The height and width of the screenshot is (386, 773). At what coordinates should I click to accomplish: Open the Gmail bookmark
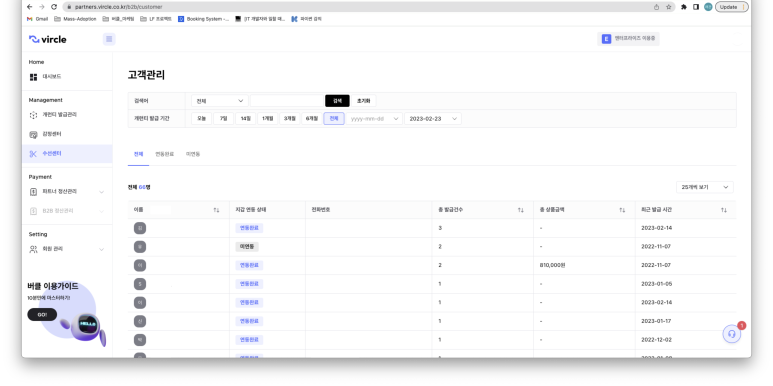pos(38,19)
